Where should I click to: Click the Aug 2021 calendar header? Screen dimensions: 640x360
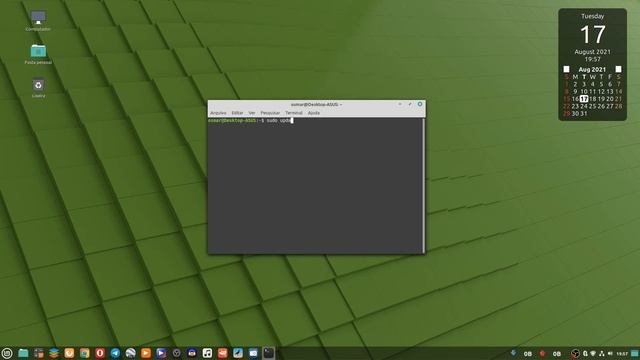(x=592, y=69)
